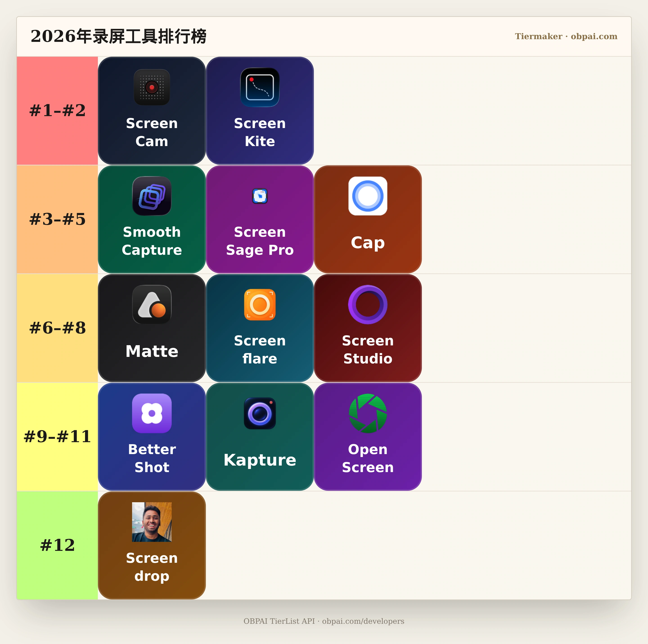Viewport: 648px width, 644px height.
Task: Select the #6-#8 tier label
Action: point(57,328)
